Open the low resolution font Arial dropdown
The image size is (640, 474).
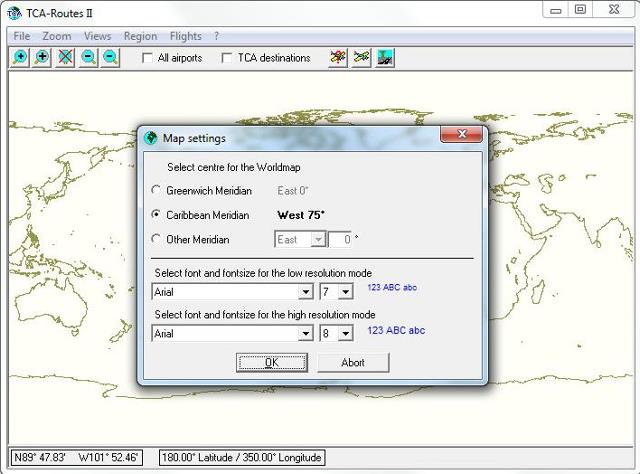[x=305, y=292]
